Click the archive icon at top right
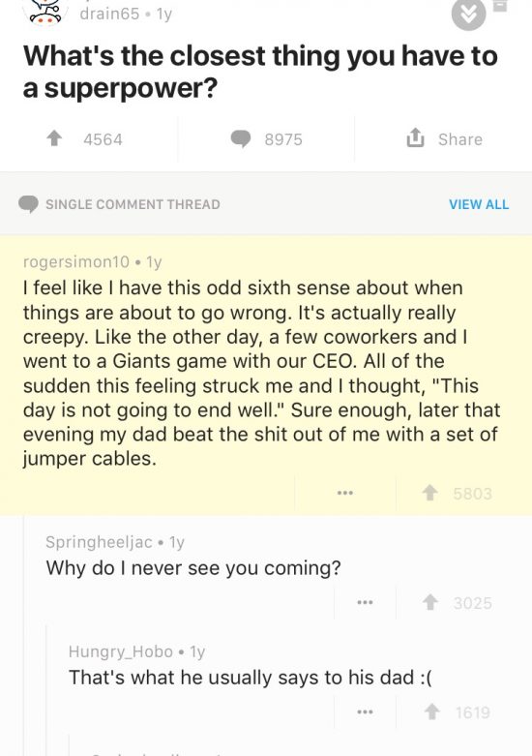This screenshot has width=532, height=756. pos(501,6)
